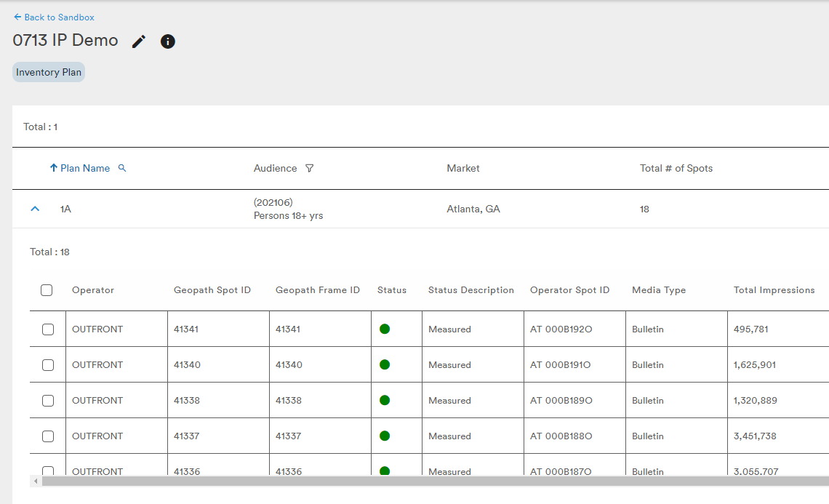Click the Bulletin media type for spot 41338
This screenshot has width=829, height=504.
[x=648, y=400]
